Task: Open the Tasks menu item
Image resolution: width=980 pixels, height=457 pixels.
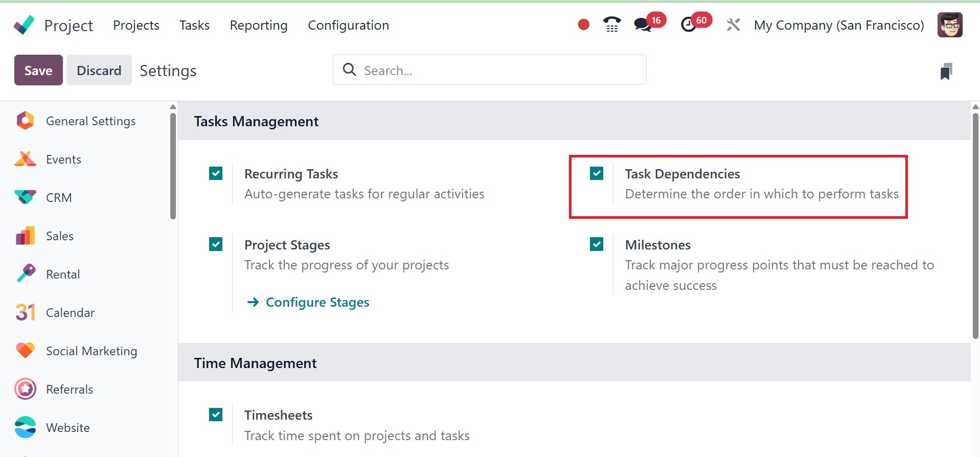Action: pyautogui.click(x=194, y=25)
